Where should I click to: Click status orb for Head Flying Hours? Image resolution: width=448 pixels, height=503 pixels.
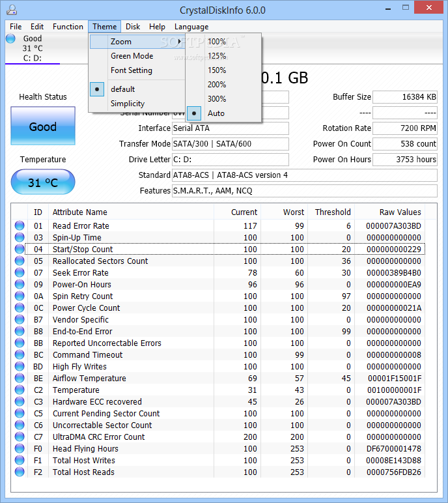pyautogui.click(x=20, y=448)
